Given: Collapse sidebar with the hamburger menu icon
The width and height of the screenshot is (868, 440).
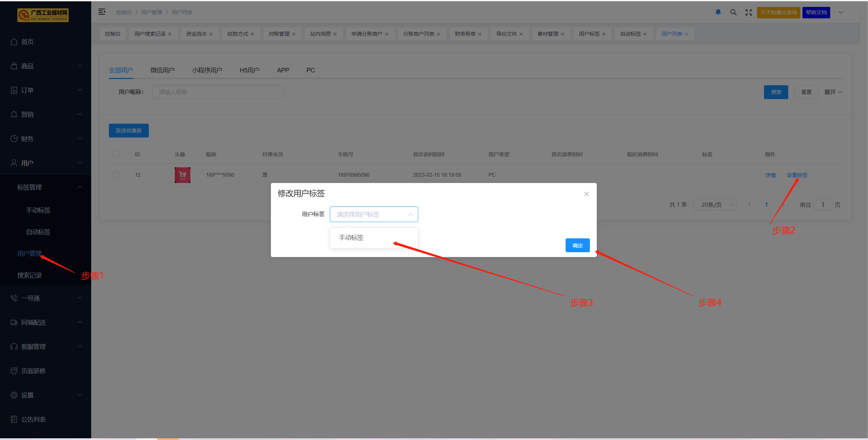Looking at the screenshot, I should click(102, 12).
